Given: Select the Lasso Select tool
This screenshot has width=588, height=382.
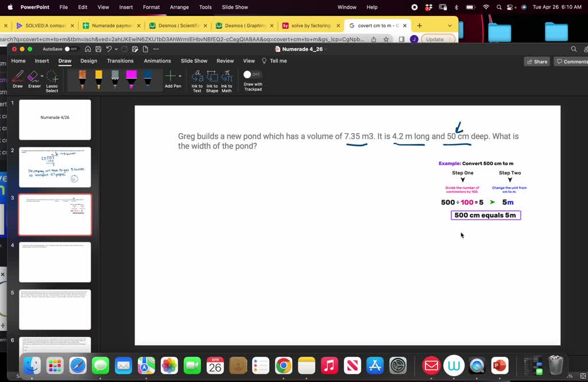Looking at the screenshot, I should click(x=52, y=79).
